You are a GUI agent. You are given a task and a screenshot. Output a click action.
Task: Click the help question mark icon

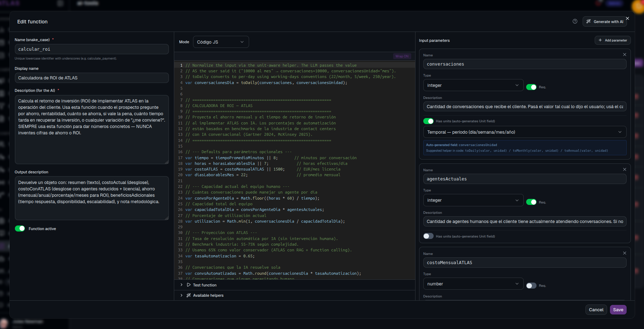coord(575,21)
